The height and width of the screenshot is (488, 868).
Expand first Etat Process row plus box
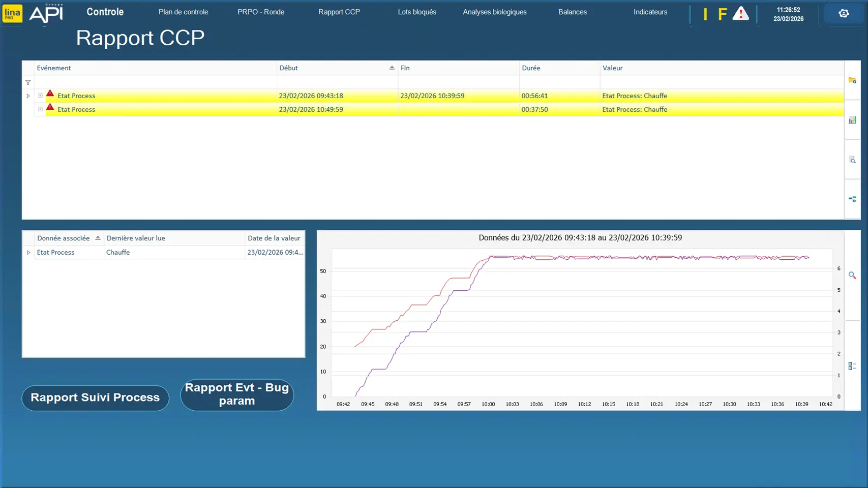coord(40,96)
